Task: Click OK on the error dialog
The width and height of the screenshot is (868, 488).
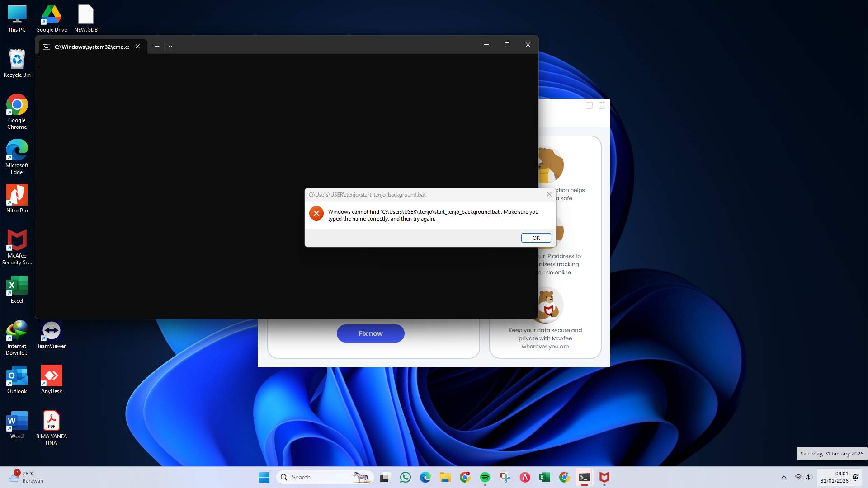Action: [x=536, y=238]
